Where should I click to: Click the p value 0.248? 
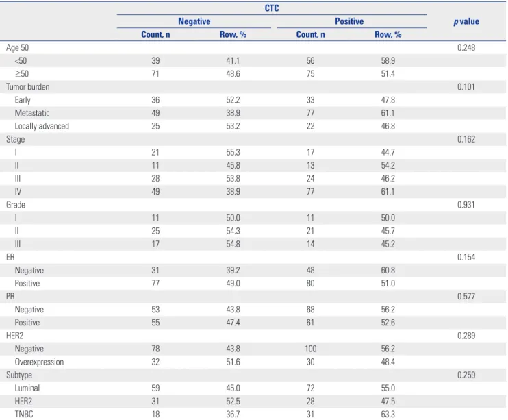click(x=466, y=48)
